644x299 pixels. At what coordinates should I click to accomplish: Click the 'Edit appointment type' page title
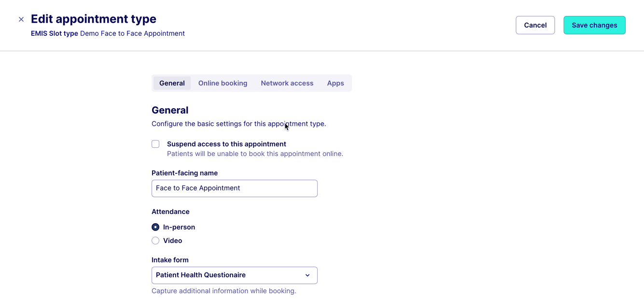coord(94,19)
